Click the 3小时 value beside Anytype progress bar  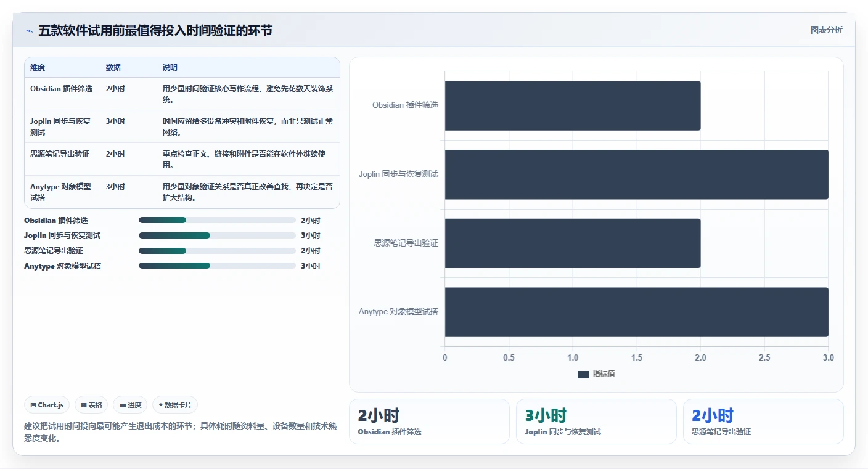pos(311,266)
